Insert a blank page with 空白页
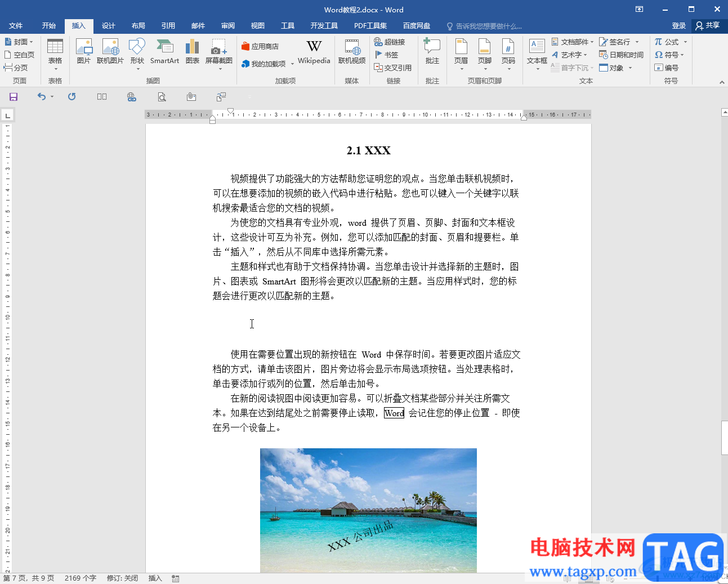The image size is (728, 584). coord(20,55)
